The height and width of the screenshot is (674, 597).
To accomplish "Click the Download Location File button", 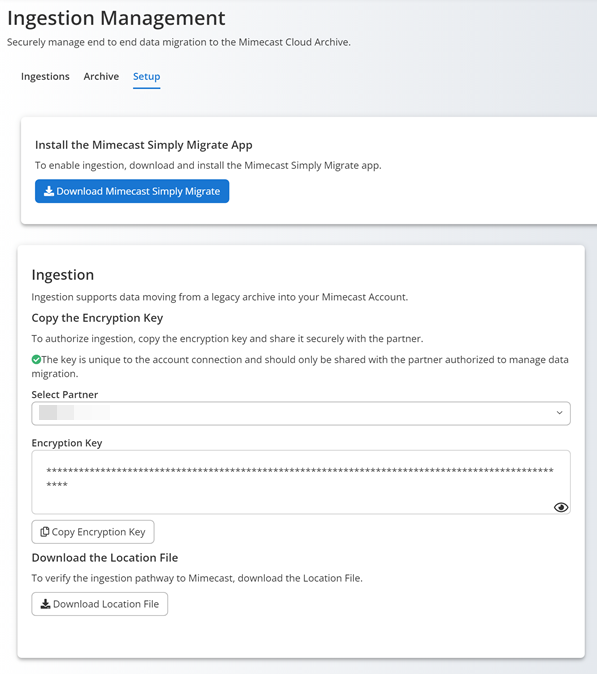I will (100, 604).
